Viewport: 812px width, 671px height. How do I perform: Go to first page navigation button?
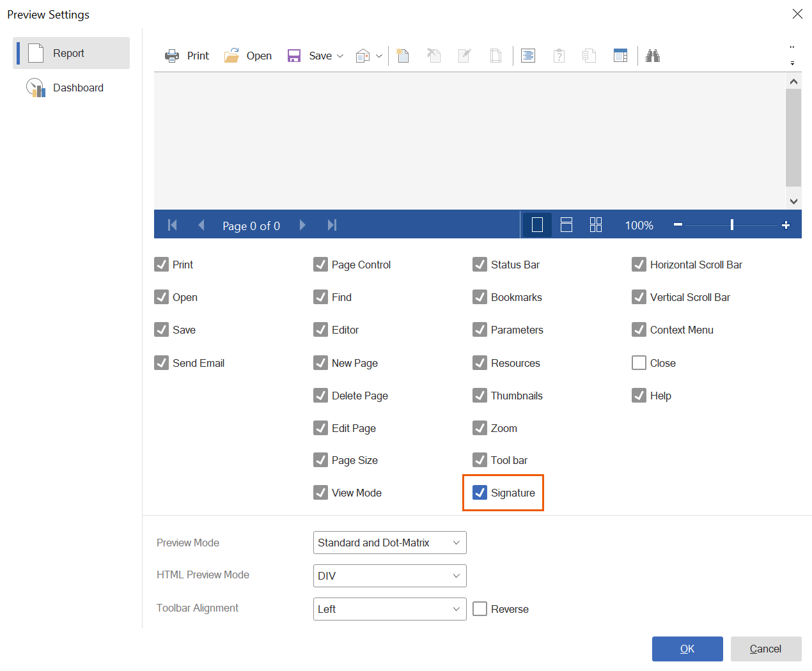[172, 225]
